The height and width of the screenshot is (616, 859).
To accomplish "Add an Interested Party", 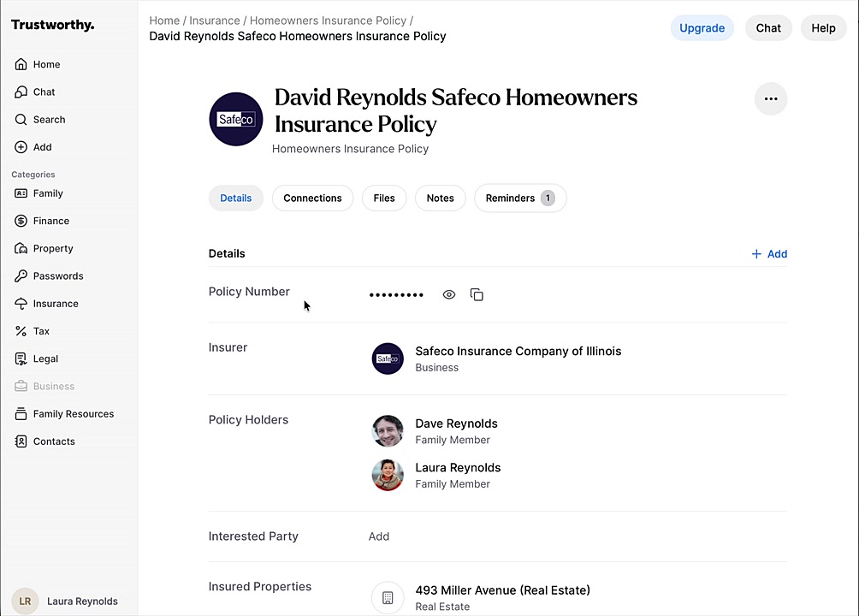I will click(x=378, y=536).
